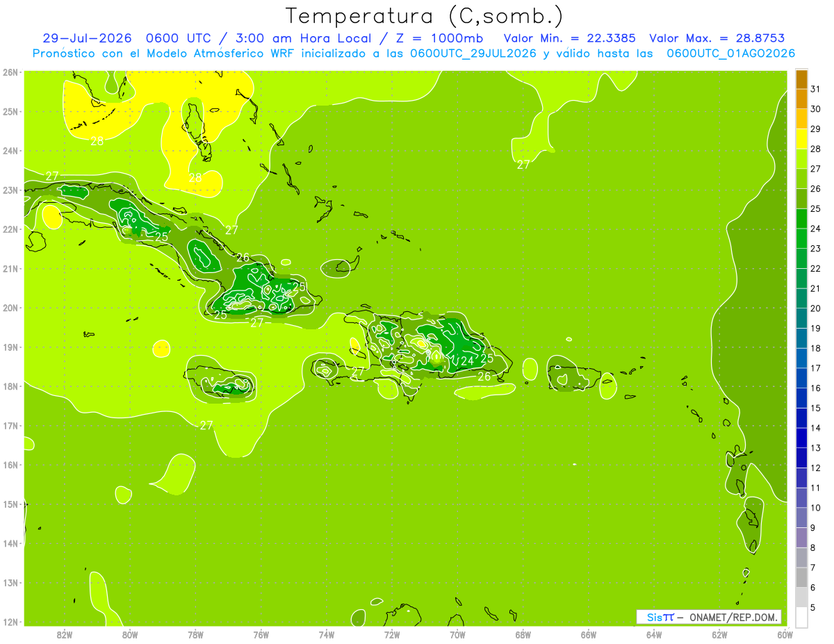Click the '18N' latitude axis label
Viewport: 834px width, 644px height.
click(x=10, y=386)
